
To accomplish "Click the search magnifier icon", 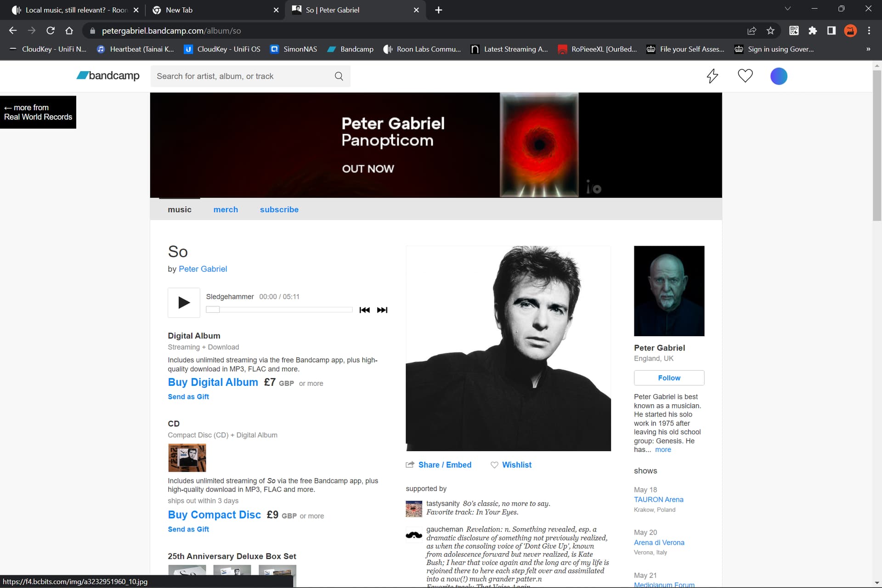I will tap(339, 76).
